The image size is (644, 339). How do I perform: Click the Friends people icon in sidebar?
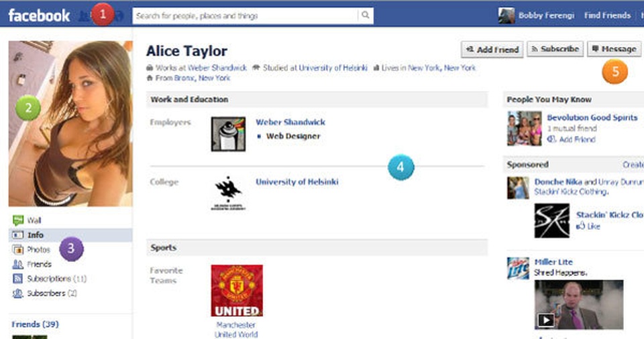coord(17,264)
